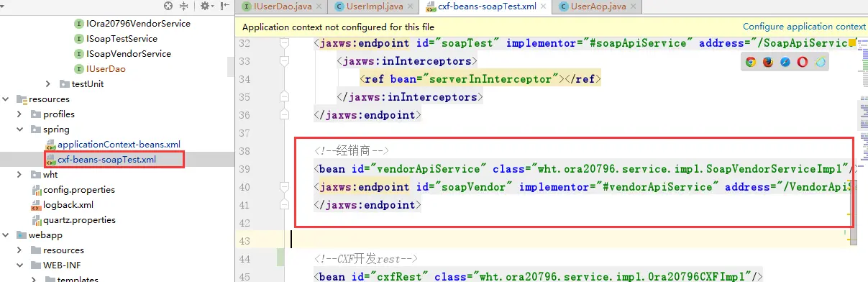The height and width of the screenshot is (282, 868).
Task: Click the 经销商 comment at line 38
Action: tap(351, 151)
